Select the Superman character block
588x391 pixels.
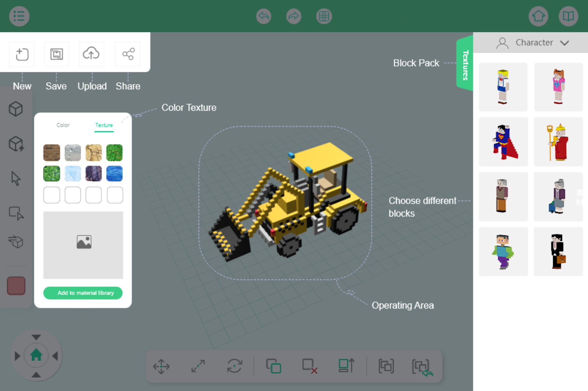pyautogui.click(x=503, y=142)
